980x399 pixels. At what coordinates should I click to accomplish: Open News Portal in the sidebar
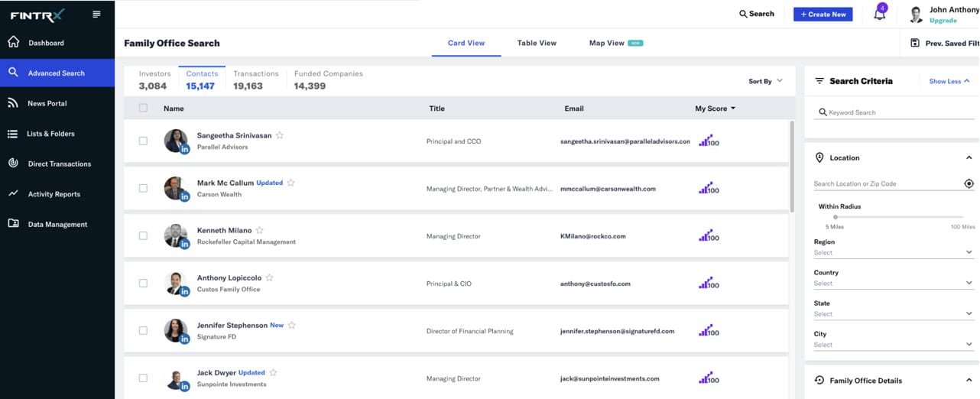pos(57,103)
